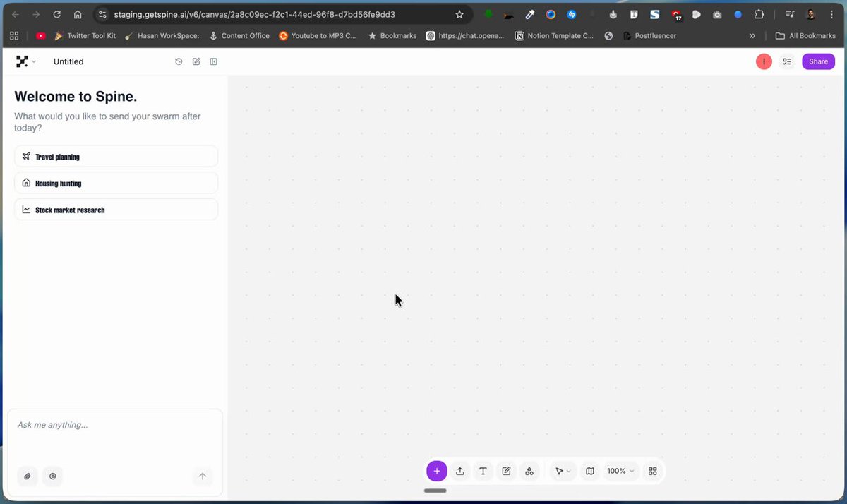Select the Text tool in bottom toolbar

point(483,471)
